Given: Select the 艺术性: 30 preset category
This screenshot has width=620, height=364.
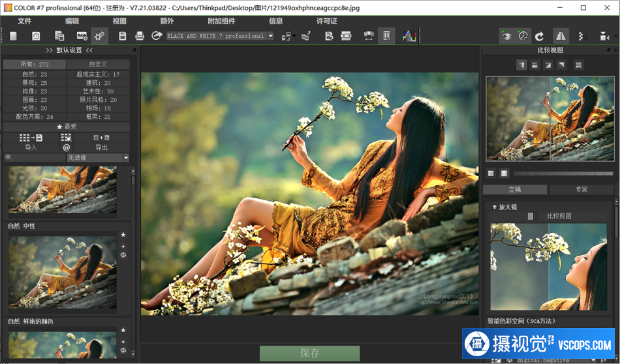Looking at the screenshot, I should (x=98, y=91).
